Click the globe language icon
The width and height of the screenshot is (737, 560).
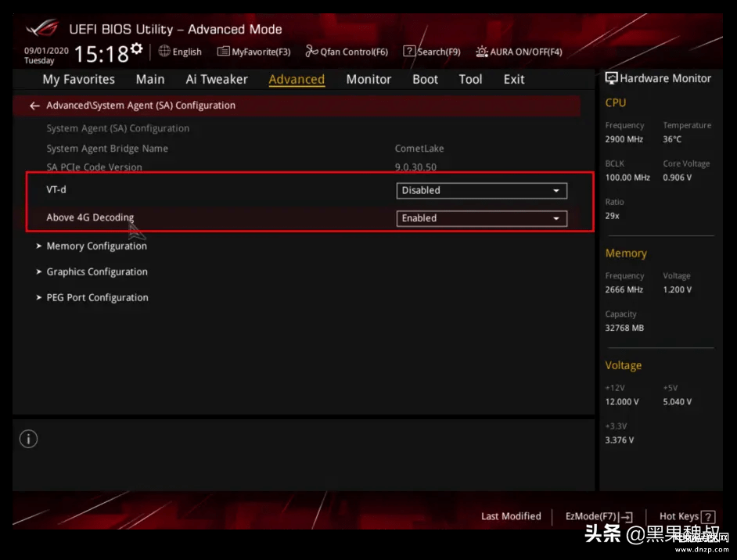pos(164,52)
